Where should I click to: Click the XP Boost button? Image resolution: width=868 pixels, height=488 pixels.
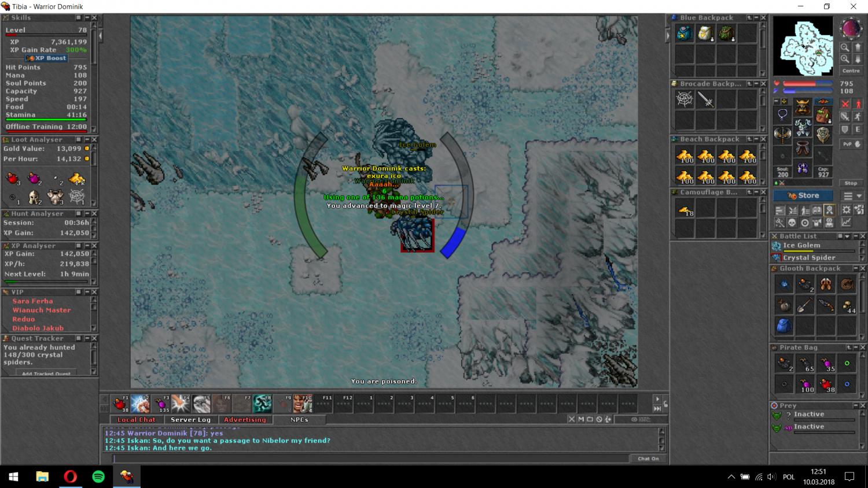click(x=46, y=58)
